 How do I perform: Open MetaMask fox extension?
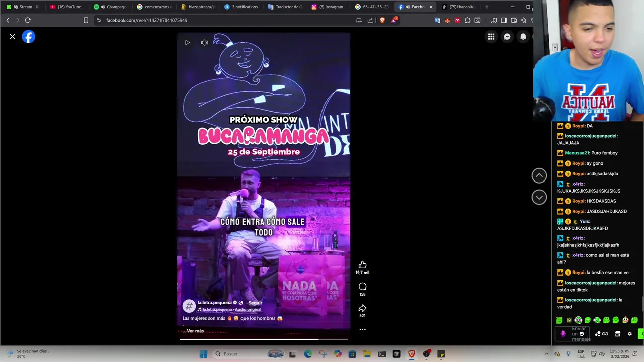(x=447, y=20)
